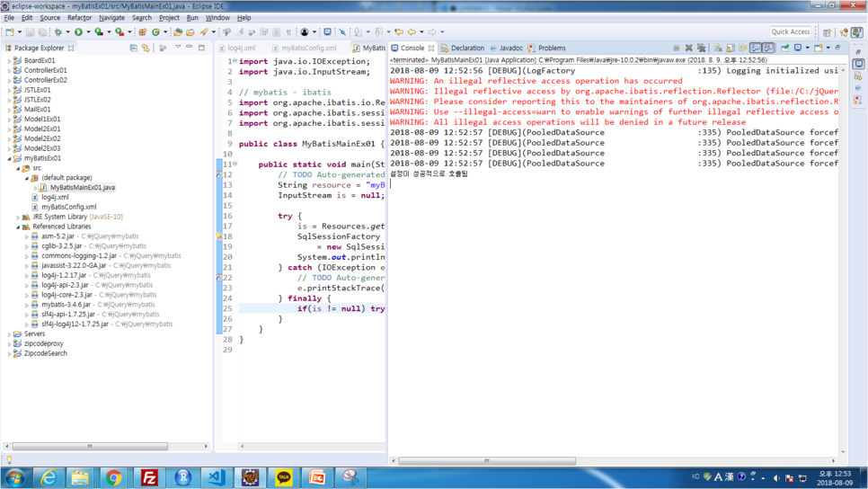The image size is (868, 489).
Task: Click the Java perspective icon
Action: [857, 32]
